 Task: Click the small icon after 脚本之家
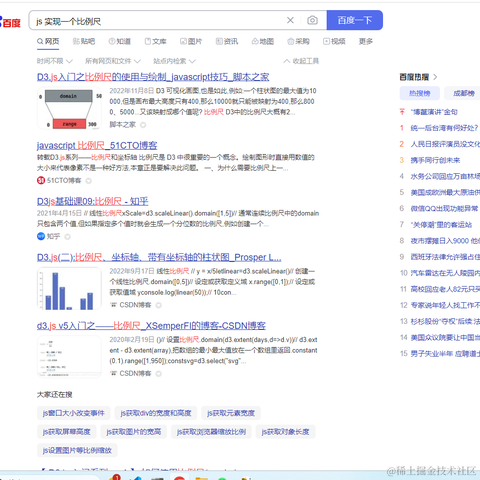coord(143,125)
